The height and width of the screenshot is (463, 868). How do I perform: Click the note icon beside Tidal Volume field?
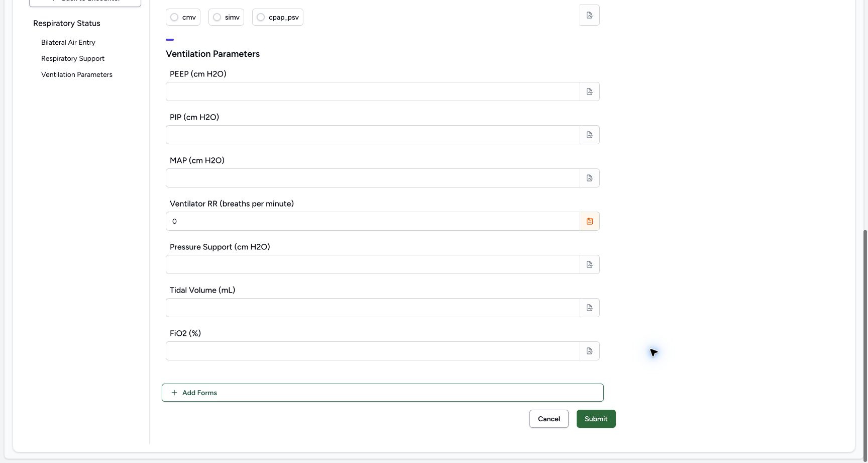point(590,308)
